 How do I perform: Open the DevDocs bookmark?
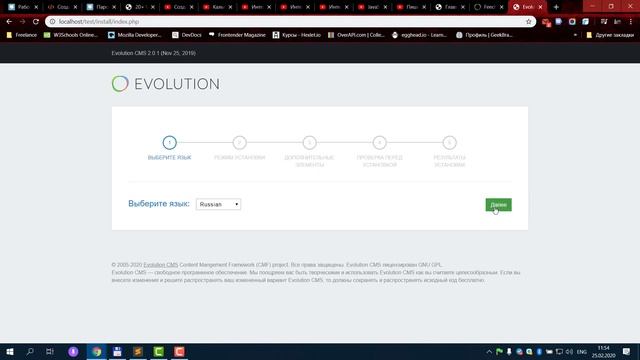187,35
